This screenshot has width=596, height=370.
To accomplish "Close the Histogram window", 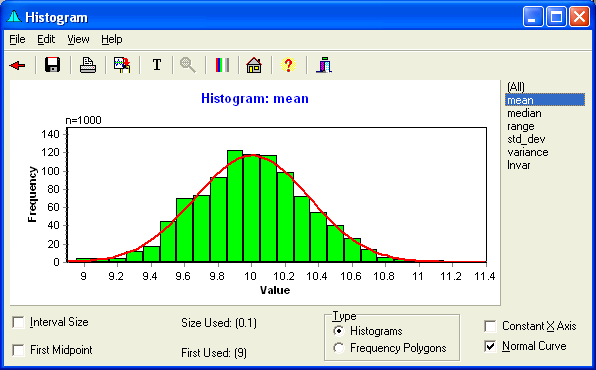I will click(579, 17).
